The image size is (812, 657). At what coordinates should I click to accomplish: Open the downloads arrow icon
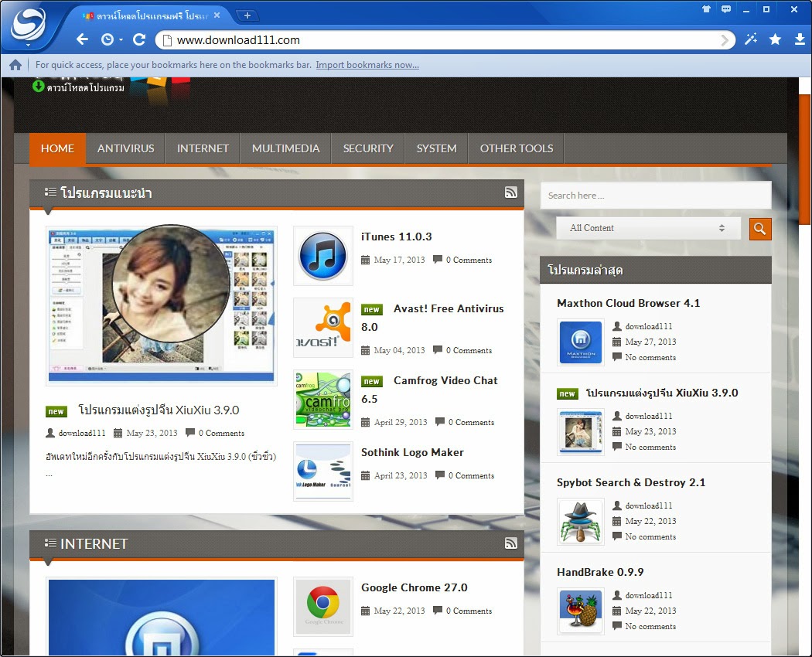(x=800, y=39)
